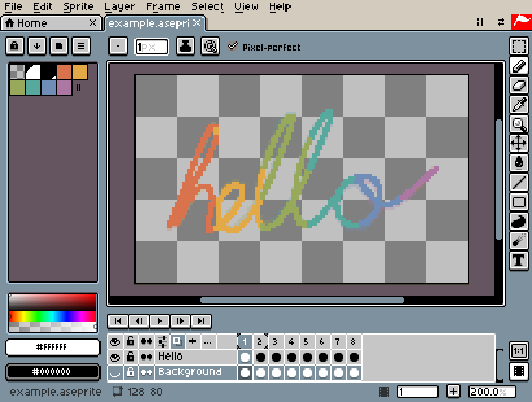Viewport: 532px width, 402px height.
Task: Open the Help menu
Action: [280, 6]
